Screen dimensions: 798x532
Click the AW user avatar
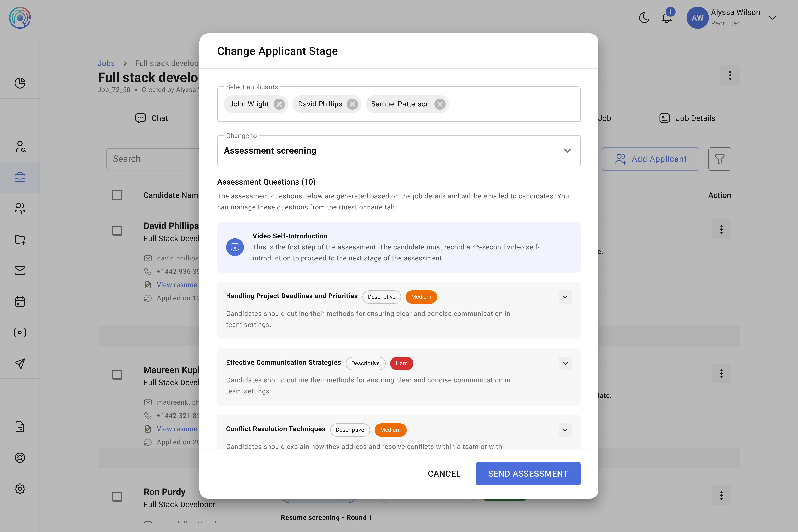[x=697, y=18]
